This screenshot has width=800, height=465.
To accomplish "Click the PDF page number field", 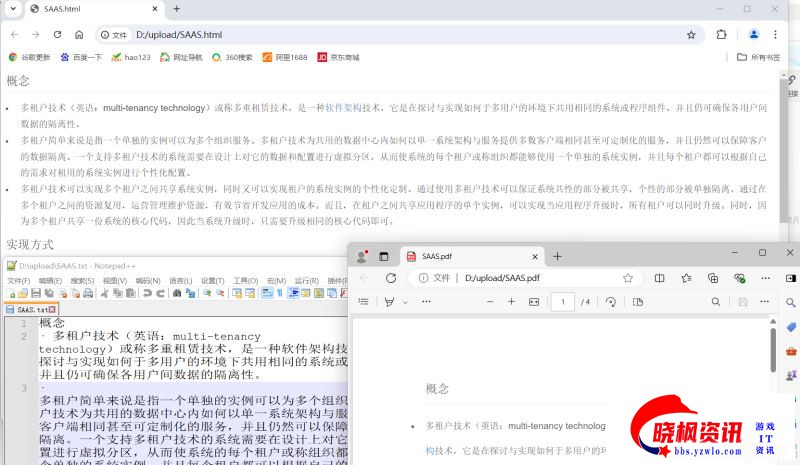I will click(563, 302).
